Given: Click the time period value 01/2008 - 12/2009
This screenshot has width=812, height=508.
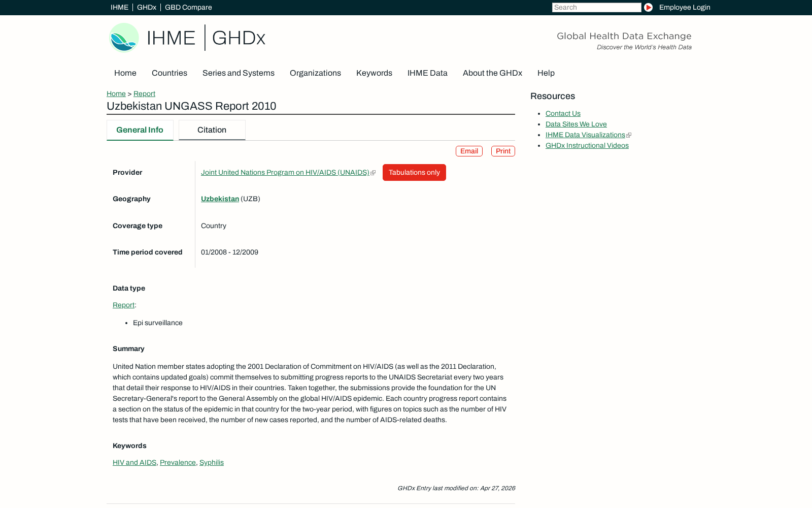Looking at the screenshot, I should pyautogui.click(x=229, y=252).
